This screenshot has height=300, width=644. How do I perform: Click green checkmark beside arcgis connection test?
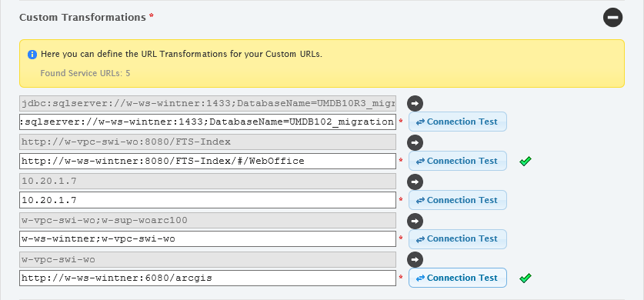[526, 278]
